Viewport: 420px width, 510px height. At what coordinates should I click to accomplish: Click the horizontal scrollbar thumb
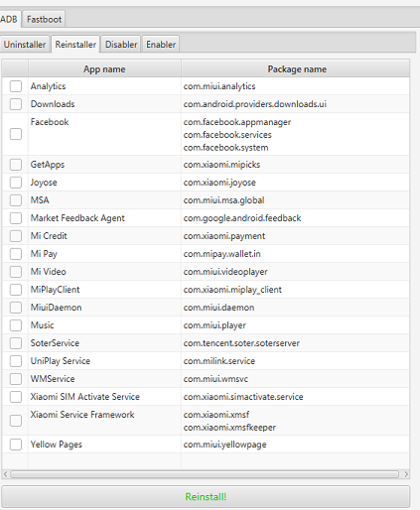coord(205,474)
